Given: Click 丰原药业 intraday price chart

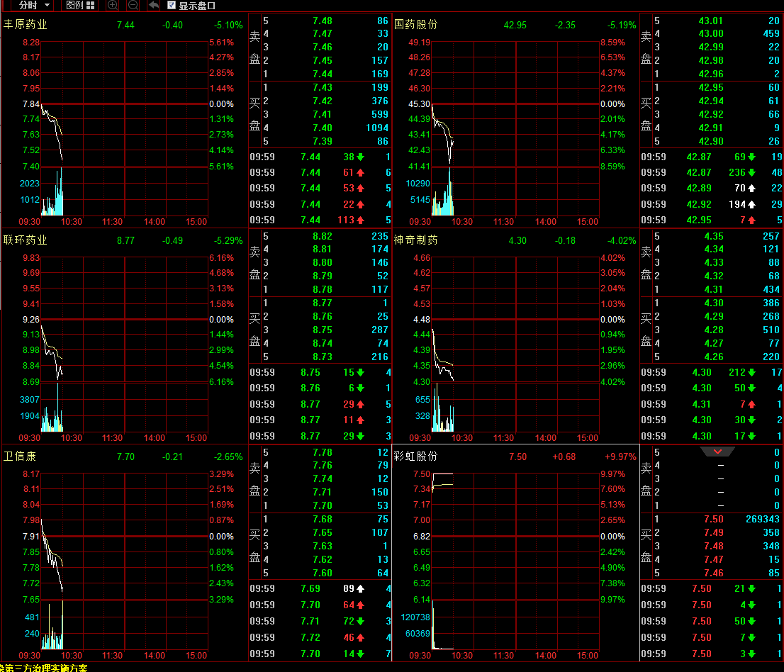Looking at the screenshot, I should coord(124,104).
